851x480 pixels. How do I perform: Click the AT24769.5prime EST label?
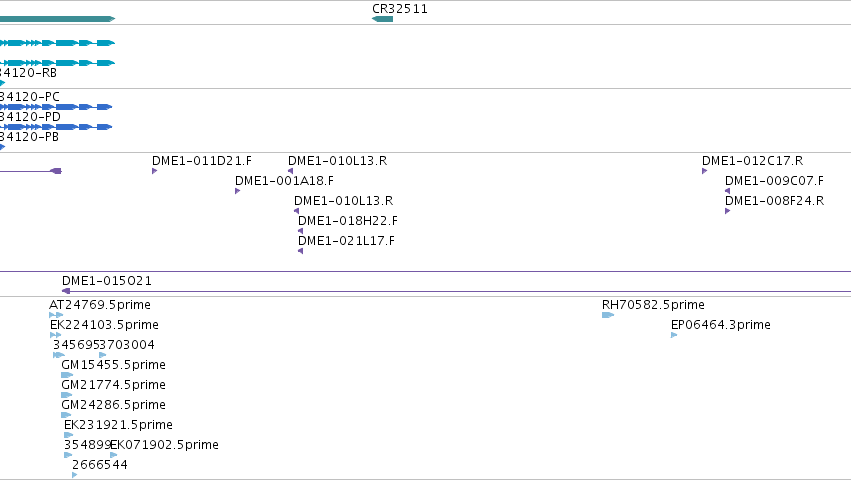pos(100,305)
